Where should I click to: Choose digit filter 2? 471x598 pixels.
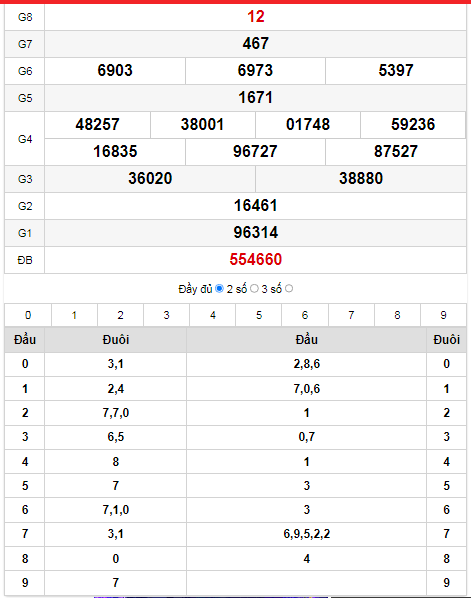point(121,315)
